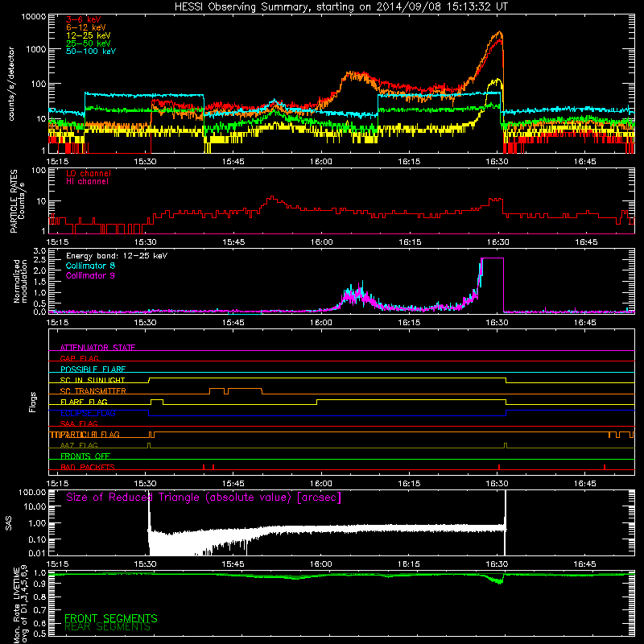Click the Mon. Rate LIVETIME axis label

pos(20,604)
